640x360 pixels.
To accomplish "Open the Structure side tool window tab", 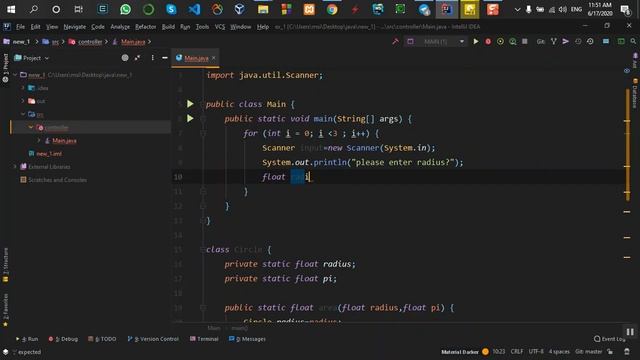I will point(5,265).
